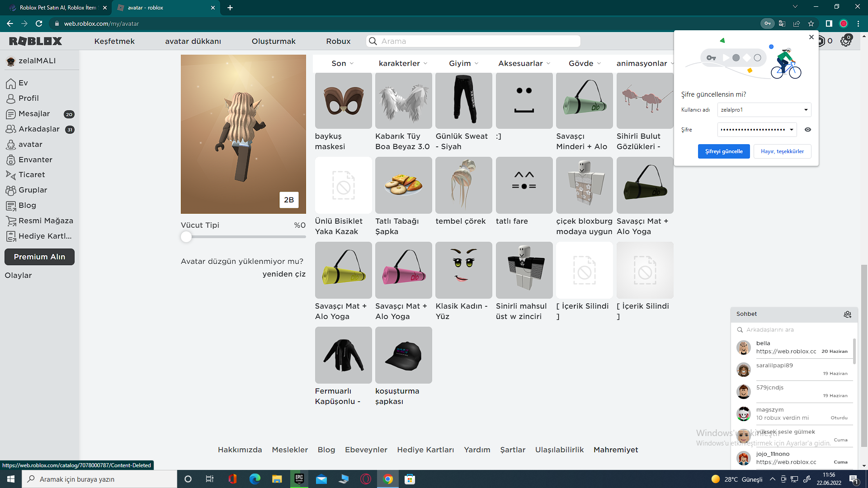Image resolution: width=868 pixels, height=488 pixels.
Task: Click the Premium Alın button
Action: [39, 257]
